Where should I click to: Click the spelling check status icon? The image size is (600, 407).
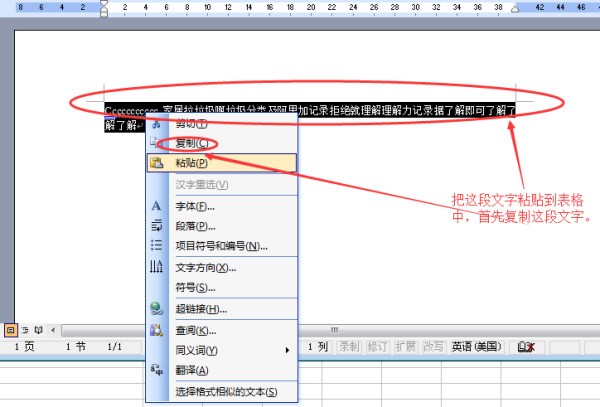coord(525,346)
